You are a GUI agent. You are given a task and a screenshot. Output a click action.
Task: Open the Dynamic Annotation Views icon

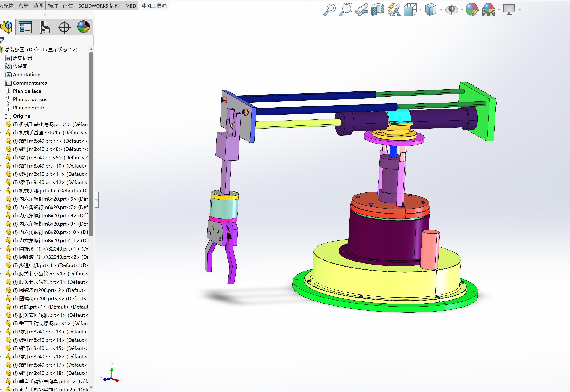click(x=394, y=10)
